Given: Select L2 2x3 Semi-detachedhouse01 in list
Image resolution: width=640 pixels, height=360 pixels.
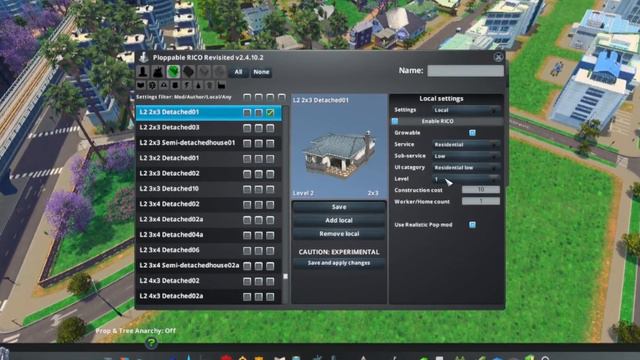Looking at the screenshot, I should [x=209, y=143].
